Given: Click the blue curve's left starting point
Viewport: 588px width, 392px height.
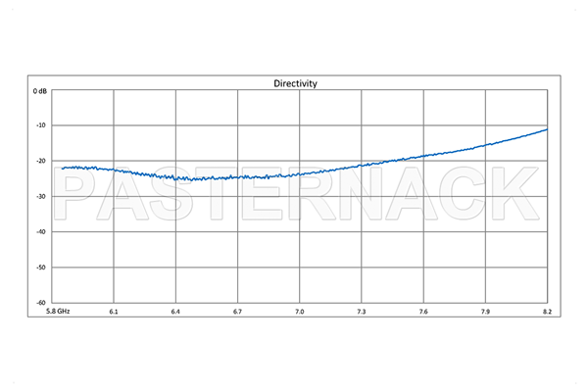Looking at the screenshot, I should pyautogui.click(x=62, y=168).
